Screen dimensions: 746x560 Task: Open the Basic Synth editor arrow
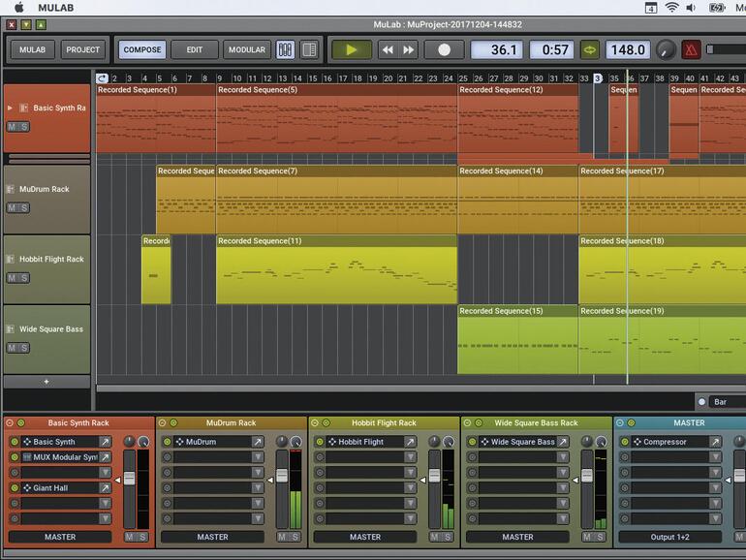click(105, 442)
